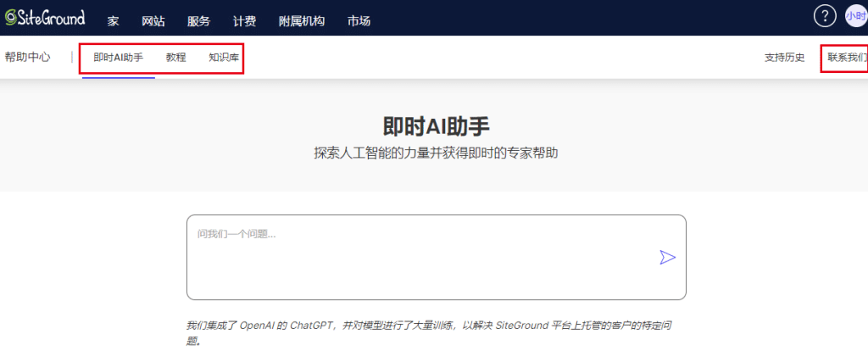This screenshot has width=868, height=351.
Task: Click the 帮助中心 label
Action: tap(28, 57)
